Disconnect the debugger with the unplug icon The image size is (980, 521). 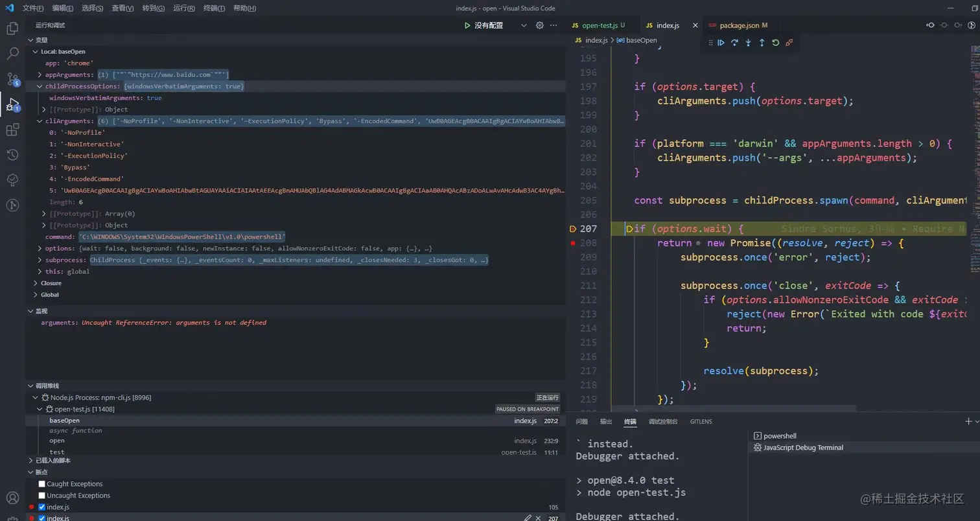coord(789,42)
